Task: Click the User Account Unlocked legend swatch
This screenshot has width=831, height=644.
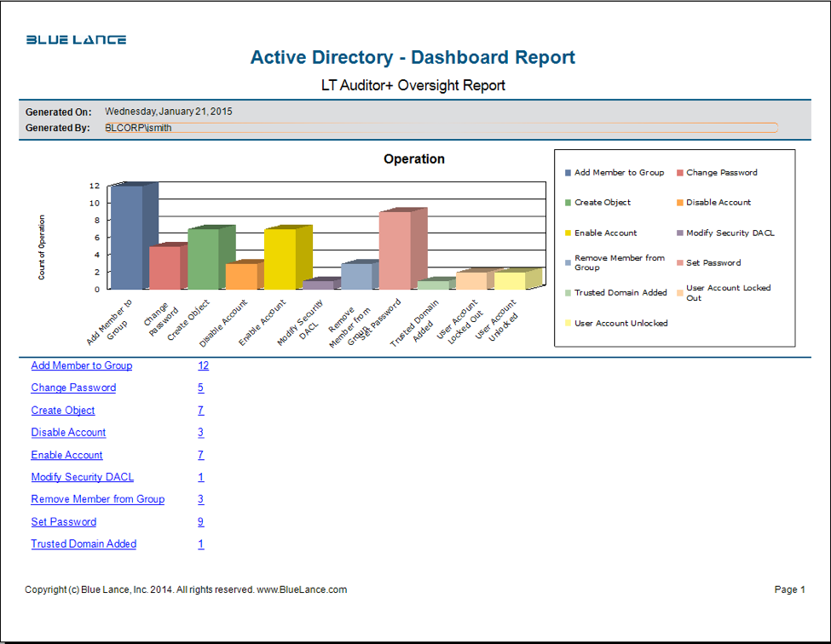Action: [568, 323]
